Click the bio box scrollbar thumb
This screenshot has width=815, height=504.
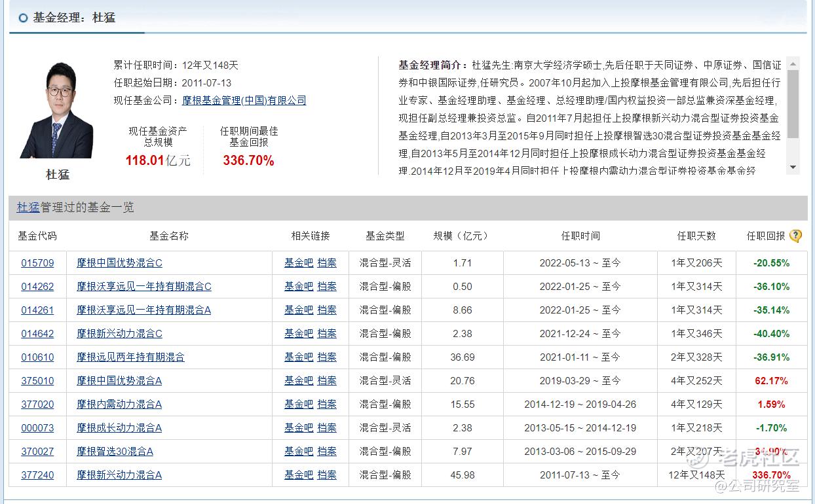(793, 103)
